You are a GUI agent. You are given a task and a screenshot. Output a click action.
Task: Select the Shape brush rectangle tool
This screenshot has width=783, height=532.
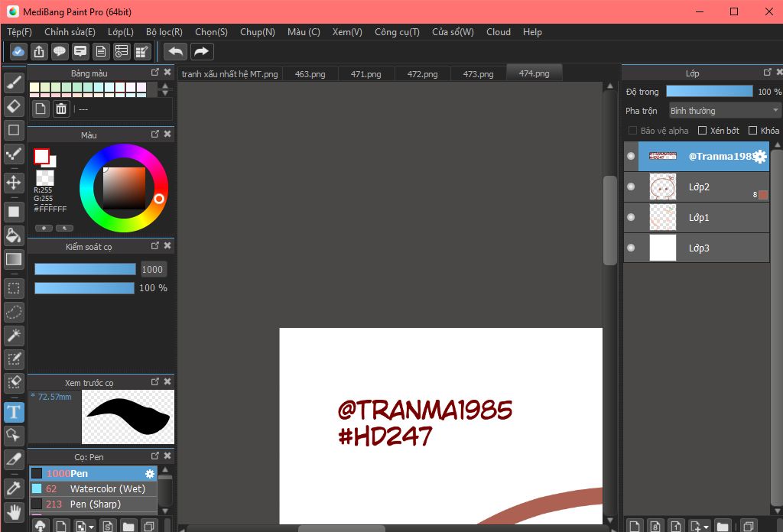[14, 130]
